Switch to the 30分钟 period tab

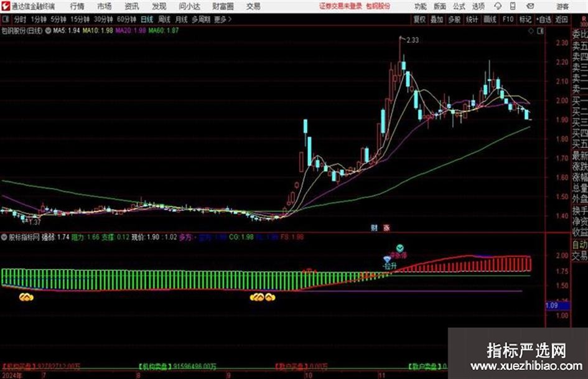(103, 19)
